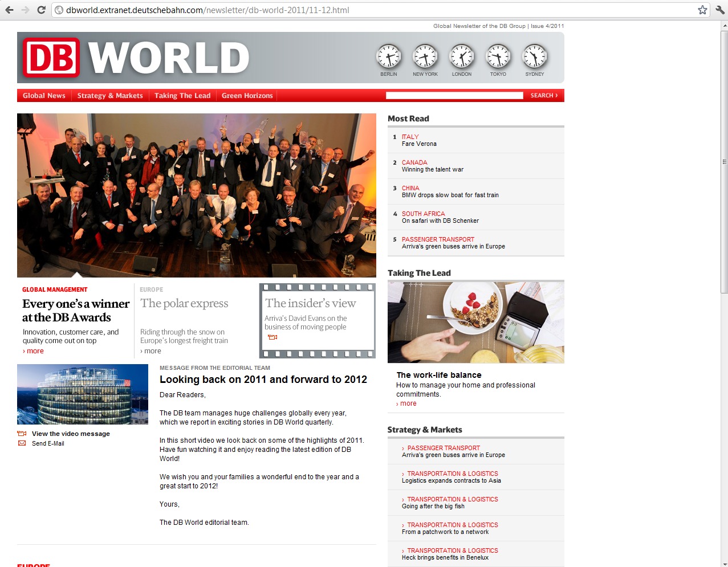Bookmark page using the star icon
This screenshot has width=728, height=567.
(x=702, y=10)
